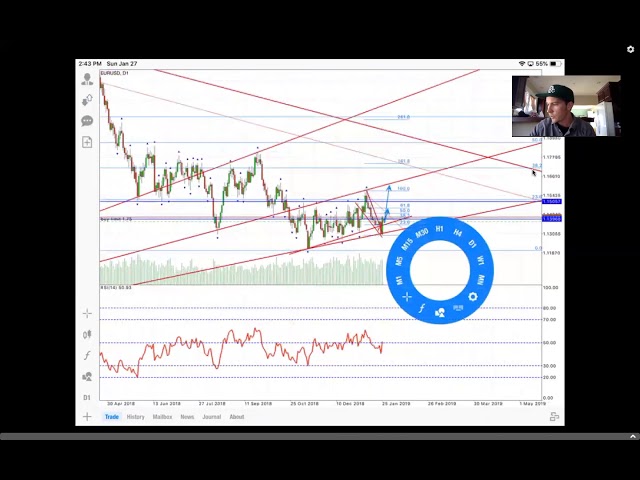Image resolution: width=640 pixels, height=480 pixels.
Task: Switch to the History tab
Action: point(135,417)
